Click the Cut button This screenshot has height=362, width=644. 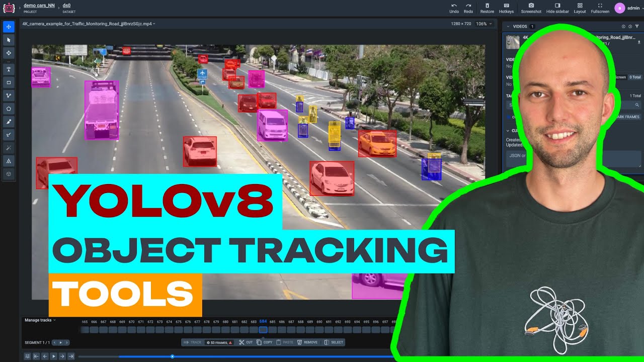246,342
